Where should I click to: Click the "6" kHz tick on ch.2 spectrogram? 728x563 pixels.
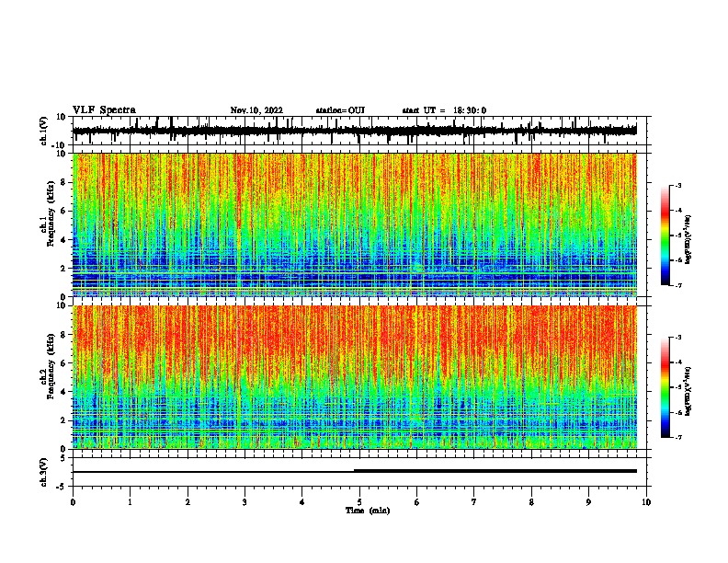63,363
